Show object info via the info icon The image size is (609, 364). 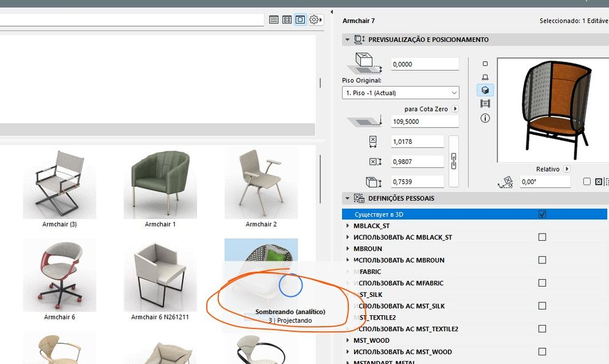pos(485,118)
